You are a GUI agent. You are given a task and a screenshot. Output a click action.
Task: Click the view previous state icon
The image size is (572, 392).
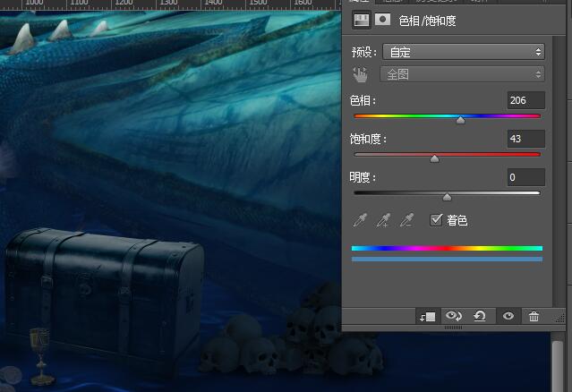(454, 316)
